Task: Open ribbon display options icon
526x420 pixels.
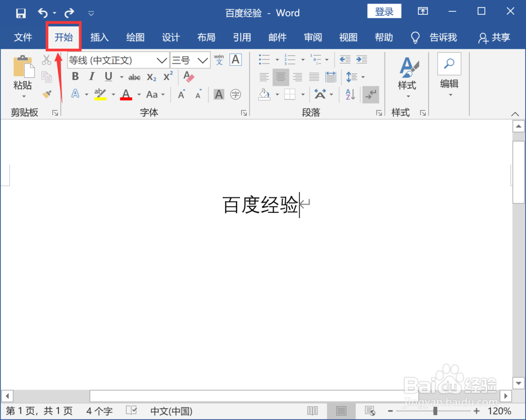Action: click(423, 12)
